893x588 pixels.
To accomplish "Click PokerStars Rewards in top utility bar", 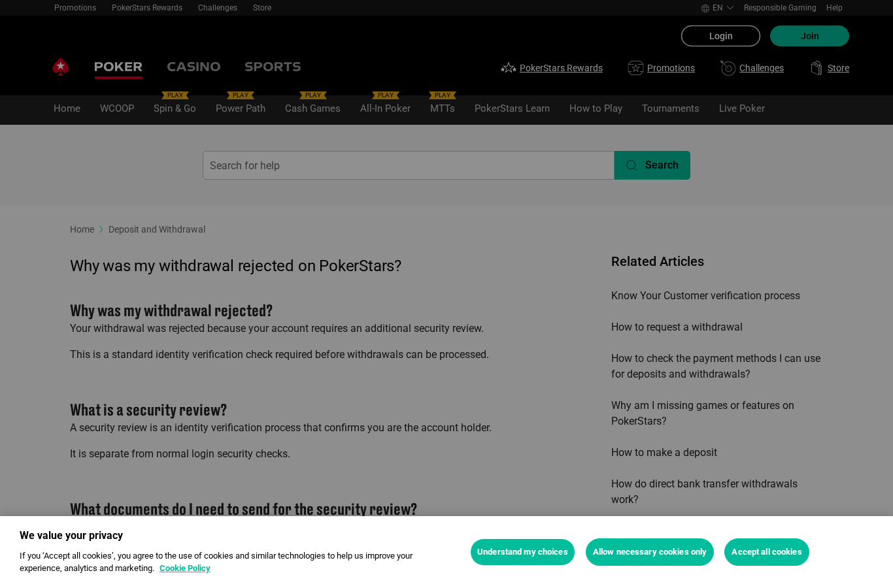I will point(147,8).
